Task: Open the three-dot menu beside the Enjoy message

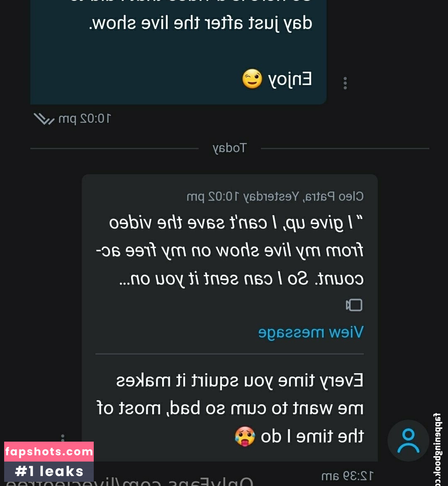Action: tap(345, 83)
